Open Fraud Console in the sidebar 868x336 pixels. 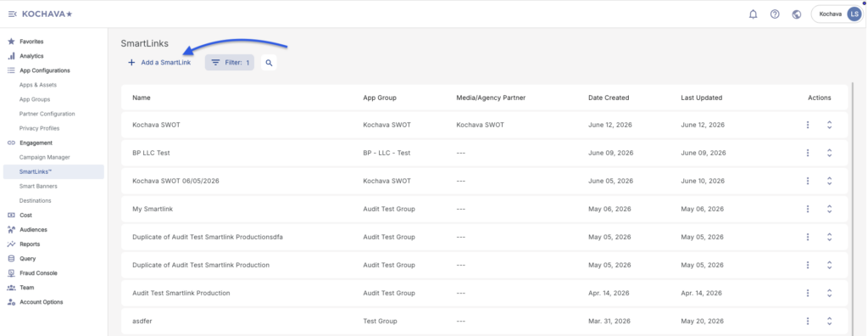pos(38,273)
